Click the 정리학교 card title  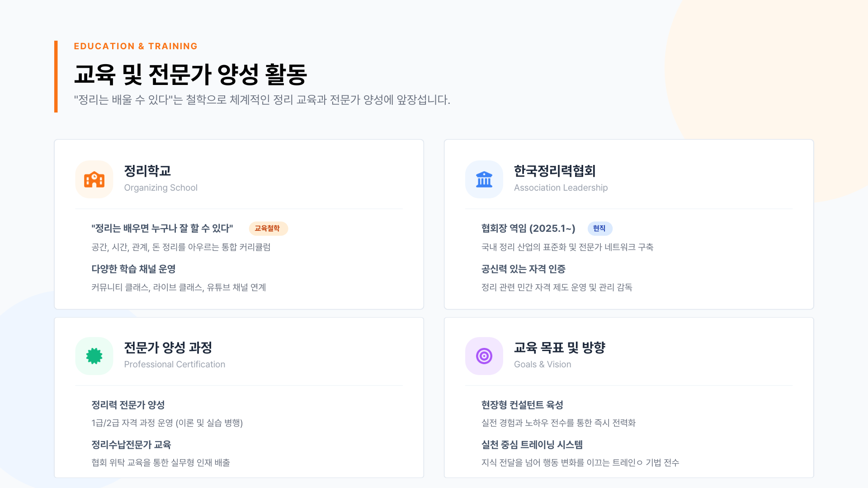coord(147,171)
